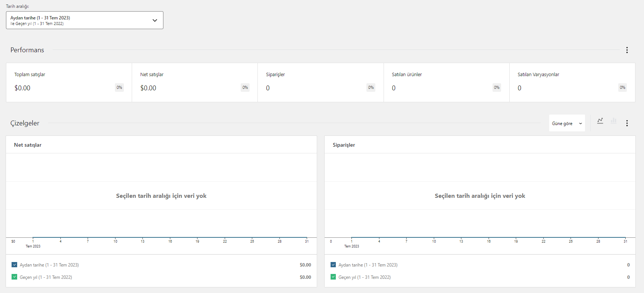Switch to bar chart view
Image resolution: width=644 pixels, height=293 pixels.
pos(613,121)
